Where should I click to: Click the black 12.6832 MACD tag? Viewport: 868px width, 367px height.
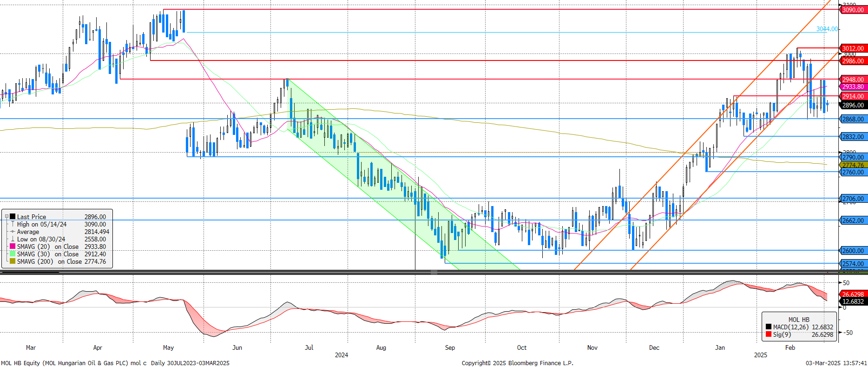pyautogui.click(x=854, y=301)
